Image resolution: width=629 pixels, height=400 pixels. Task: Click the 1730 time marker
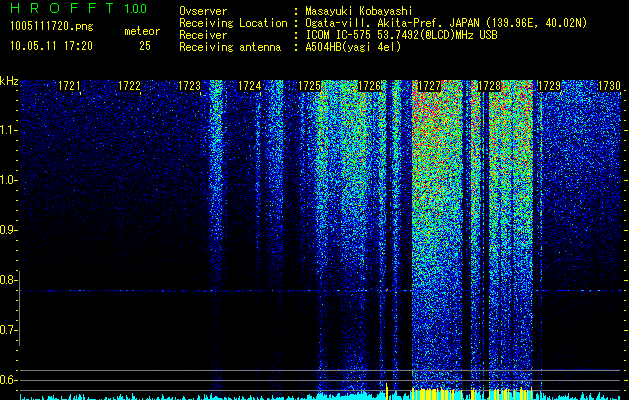(x=609, y=86)
